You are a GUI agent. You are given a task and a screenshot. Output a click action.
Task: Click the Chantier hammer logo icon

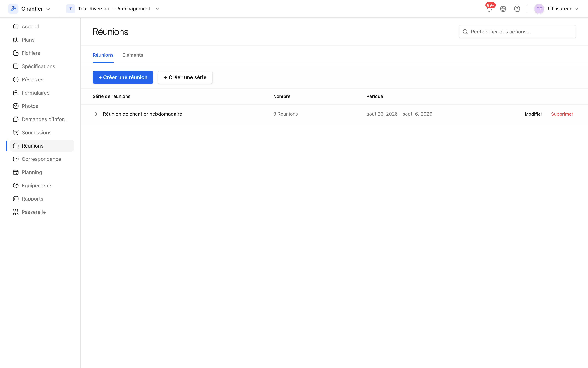pyautogui.click(x=13, y=9)
